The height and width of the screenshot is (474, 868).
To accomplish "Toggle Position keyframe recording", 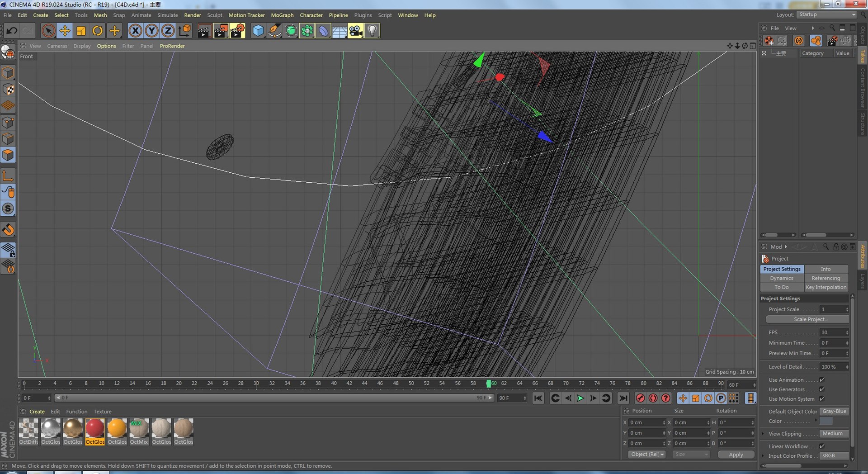I will [683, 398].
